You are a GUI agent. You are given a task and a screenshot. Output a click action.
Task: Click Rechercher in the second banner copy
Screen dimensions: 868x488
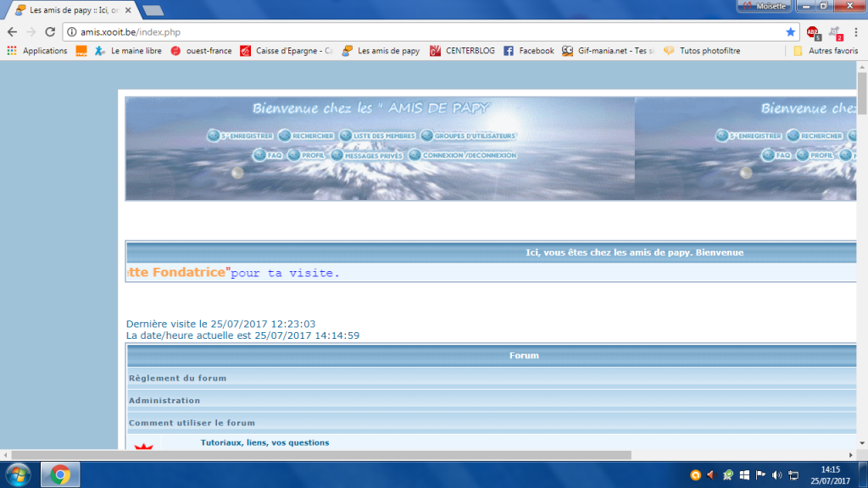(815, 136)
